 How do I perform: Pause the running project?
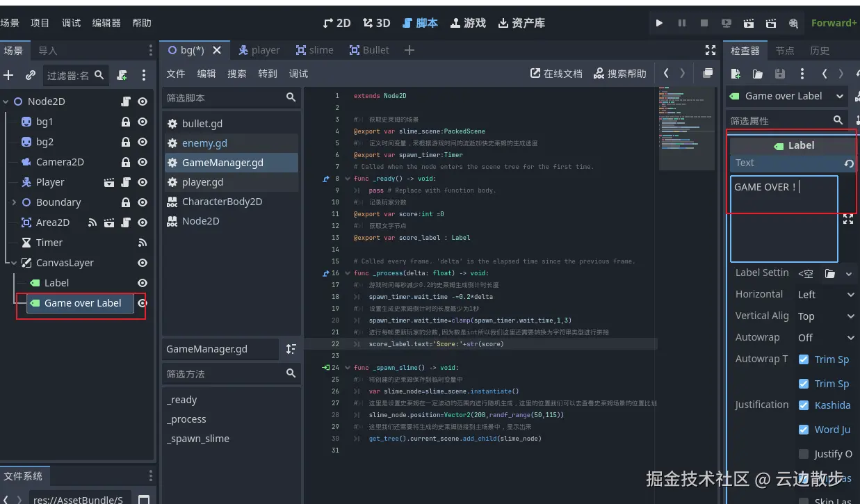[681, 23]
